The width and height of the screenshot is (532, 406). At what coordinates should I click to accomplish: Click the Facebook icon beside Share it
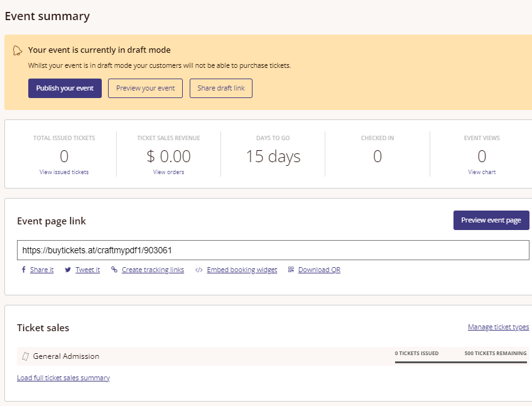pos(23,270)
